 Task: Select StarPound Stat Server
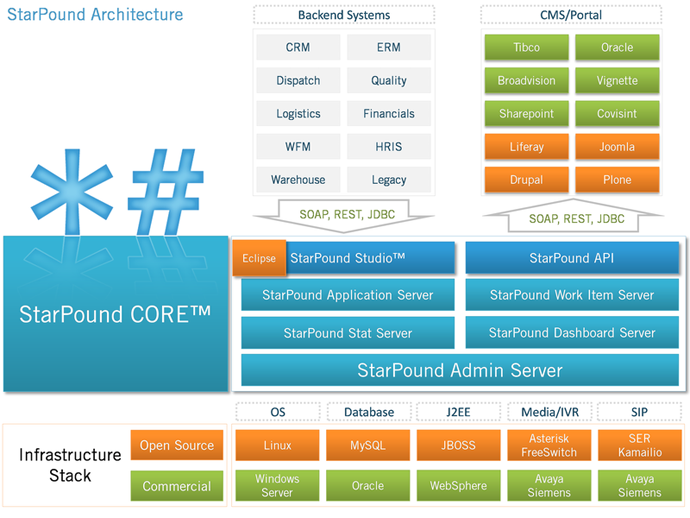point(348,333)
